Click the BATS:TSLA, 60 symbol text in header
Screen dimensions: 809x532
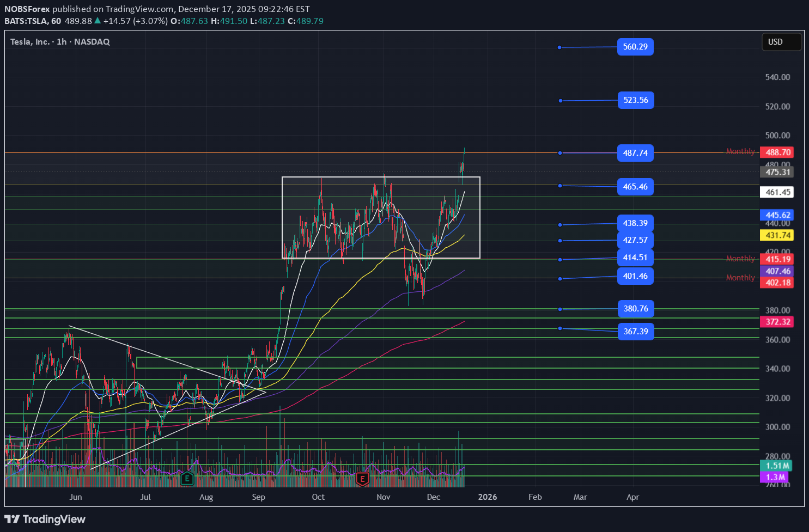tap(33, 21)
